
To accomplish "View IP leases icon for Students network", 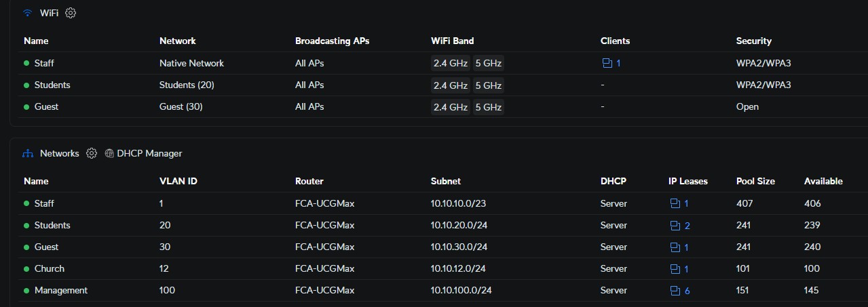I will (675, 226).
